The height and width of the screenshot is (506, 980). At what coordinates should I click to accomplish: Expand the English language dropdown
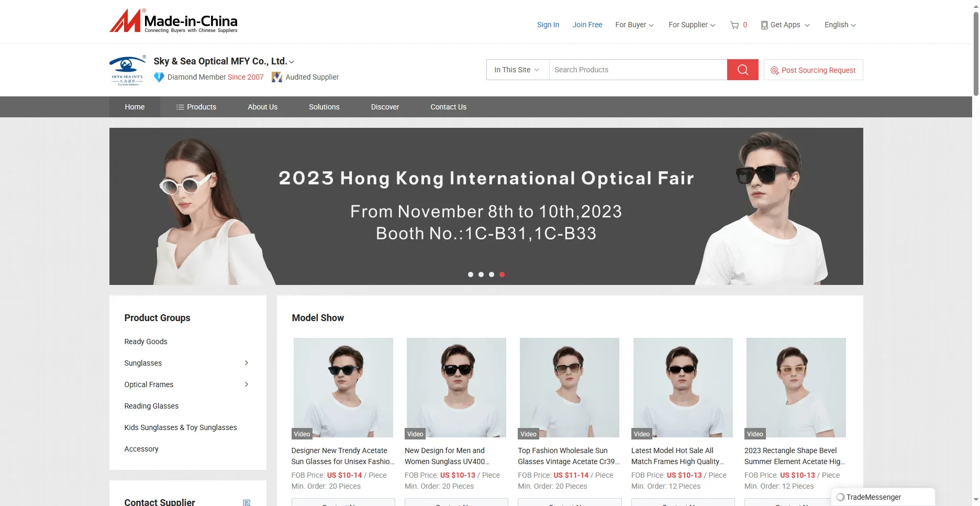click(840, 25)
